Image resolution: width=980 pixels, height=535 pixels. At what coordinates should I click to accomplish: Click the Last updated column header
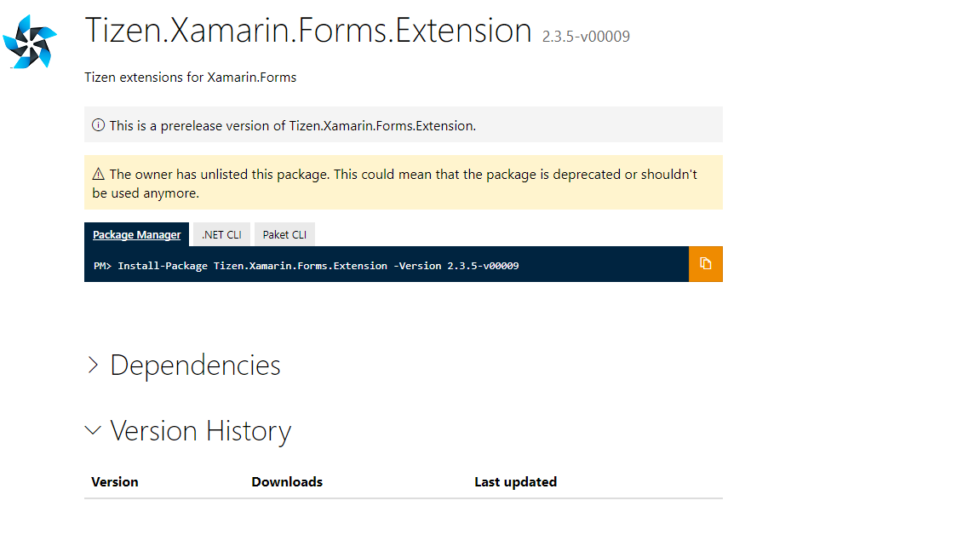(x=515, y=482)
